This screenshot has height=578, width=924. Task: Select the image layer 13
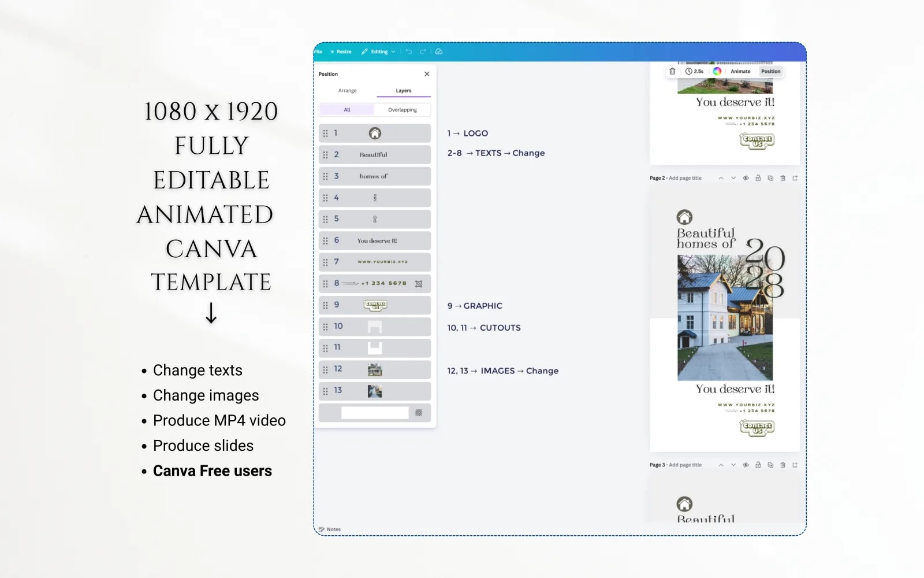(375, 391)
